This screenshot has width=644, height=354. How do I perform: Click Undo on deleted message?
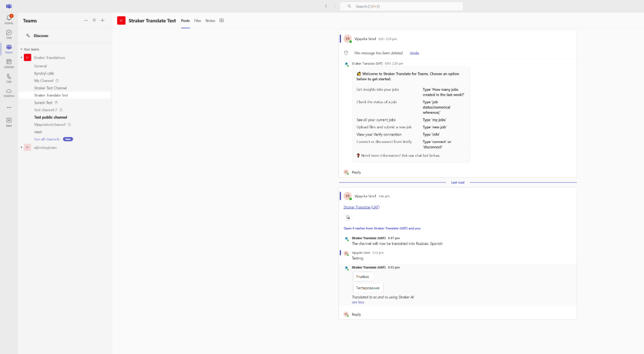point(414,53)
